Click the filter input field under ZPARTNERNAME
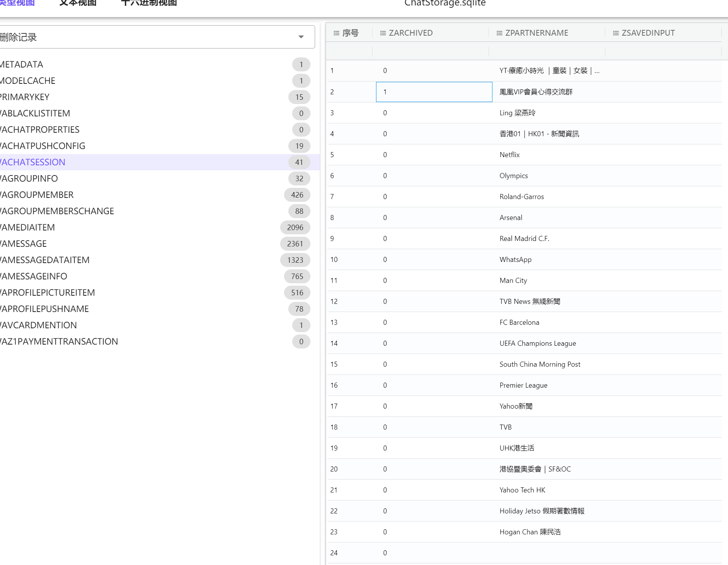The width and height of the screenshot is (728, 565). 547,51
